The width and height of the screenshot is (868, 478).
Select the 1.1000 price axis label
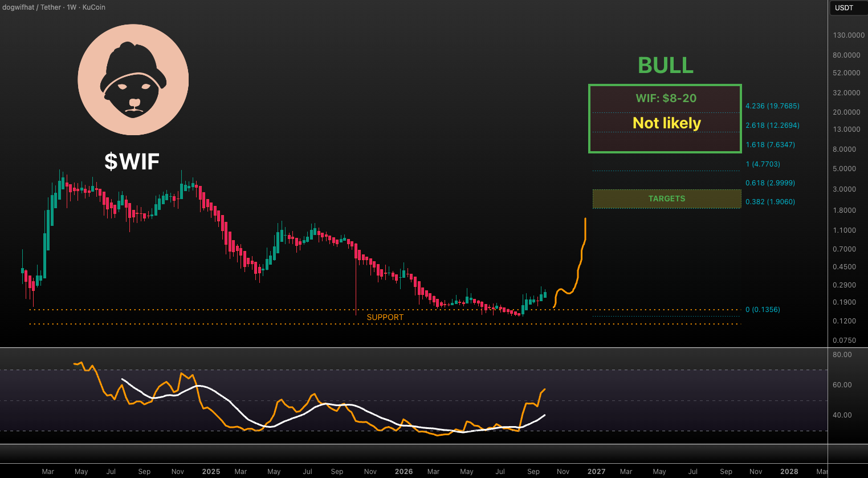point(844,230)
